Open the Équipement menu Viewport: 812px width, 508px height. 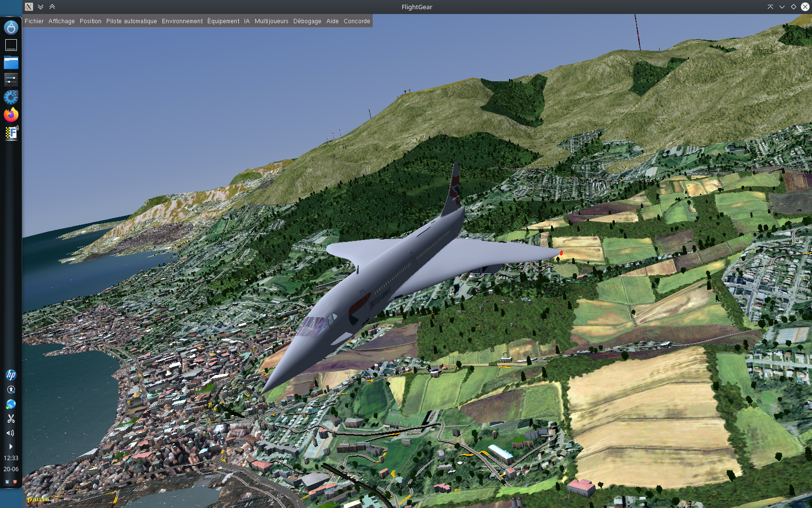[223, 21]
